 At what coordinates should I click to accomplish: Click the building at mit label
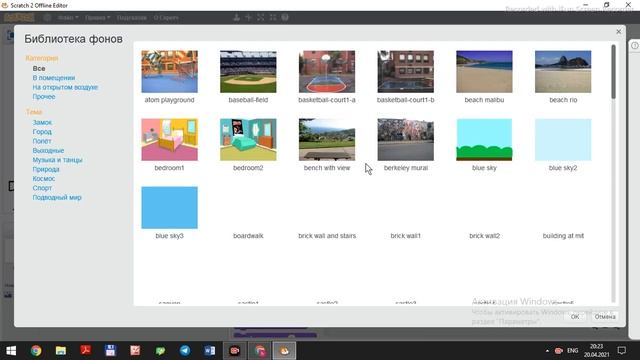tap(563, 236)
